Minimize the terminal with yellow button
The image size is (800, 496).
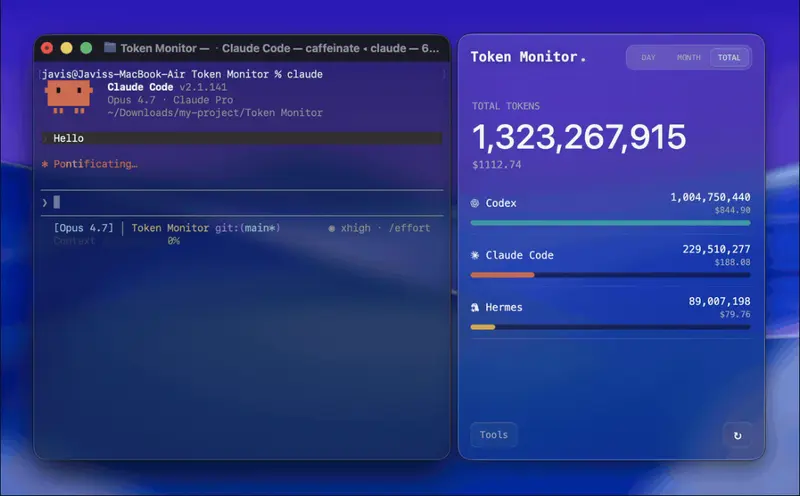[x=66, y=48]
